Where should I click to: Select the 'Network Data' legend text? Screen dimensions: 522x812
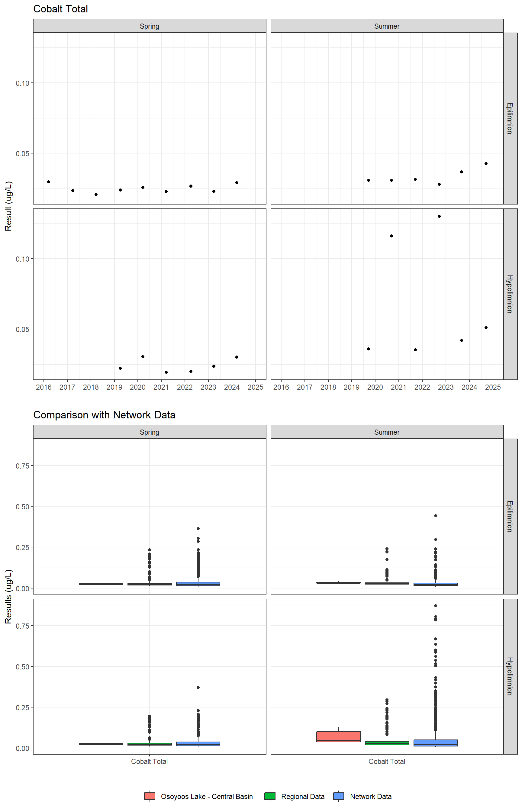click(370, 796)
